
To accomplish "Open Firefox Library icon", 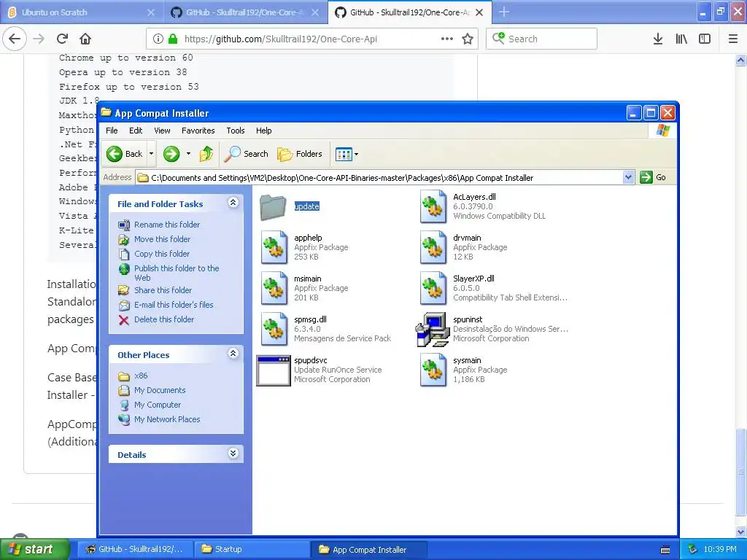I will tap(681, 39).
